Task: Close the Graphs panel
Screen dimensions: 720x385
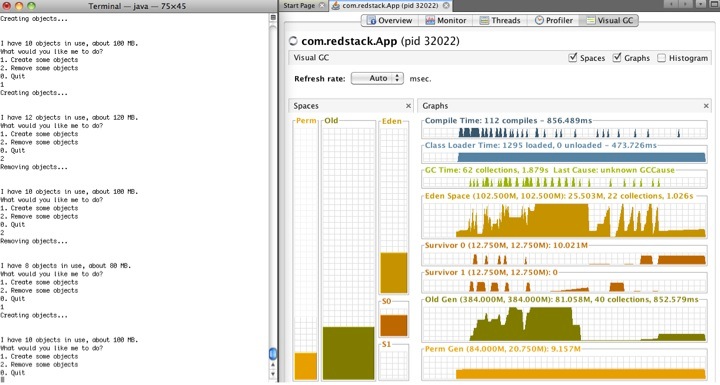Action: [706, 106]
